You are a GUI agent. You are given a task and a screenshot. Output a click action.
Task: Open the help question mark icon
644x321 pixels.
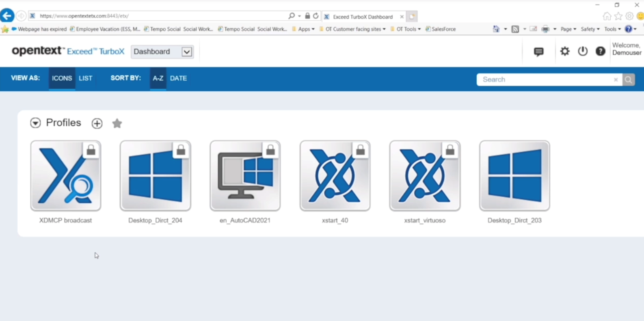(601, 51)
